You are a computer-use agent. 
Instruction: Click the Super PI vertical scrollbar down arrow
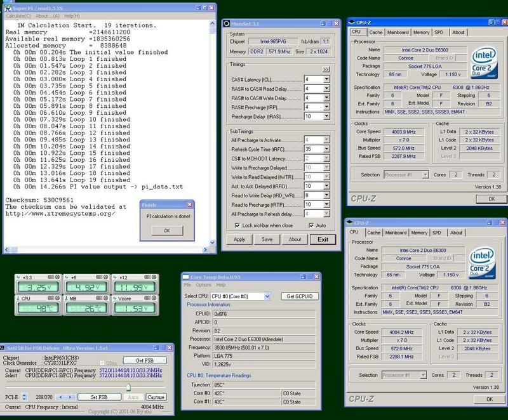tap(213, 242)
